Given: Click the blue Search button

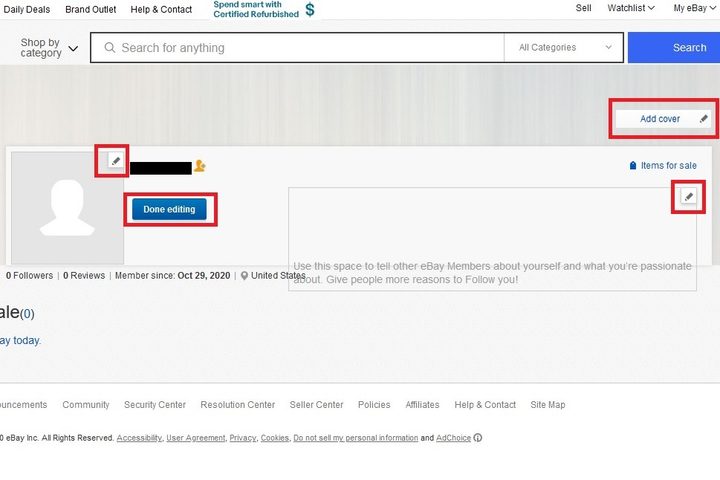Looking at the screenshot, I should click(x=674, y=47).
